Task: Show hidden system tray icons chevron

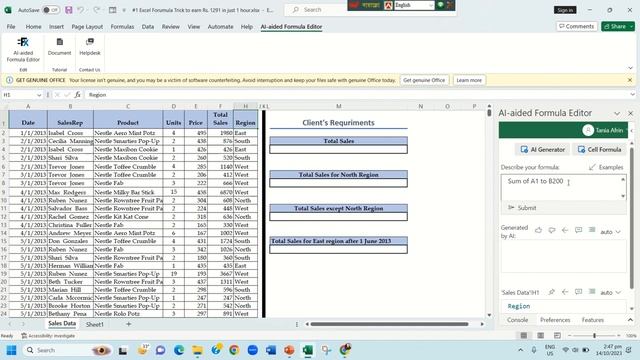Action: [x=520, y=350]
